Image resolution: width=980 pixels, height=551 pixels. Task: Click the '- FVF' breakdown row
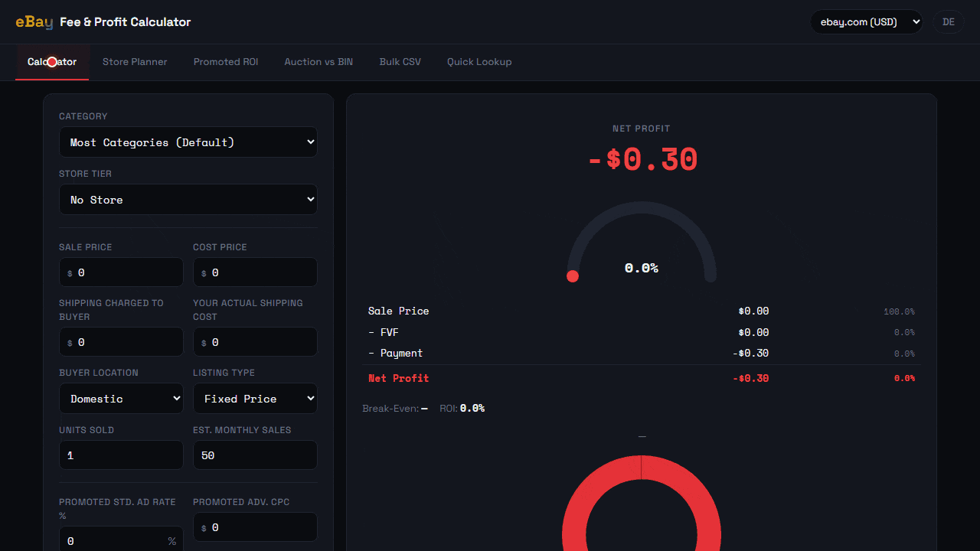pos(642,332)
